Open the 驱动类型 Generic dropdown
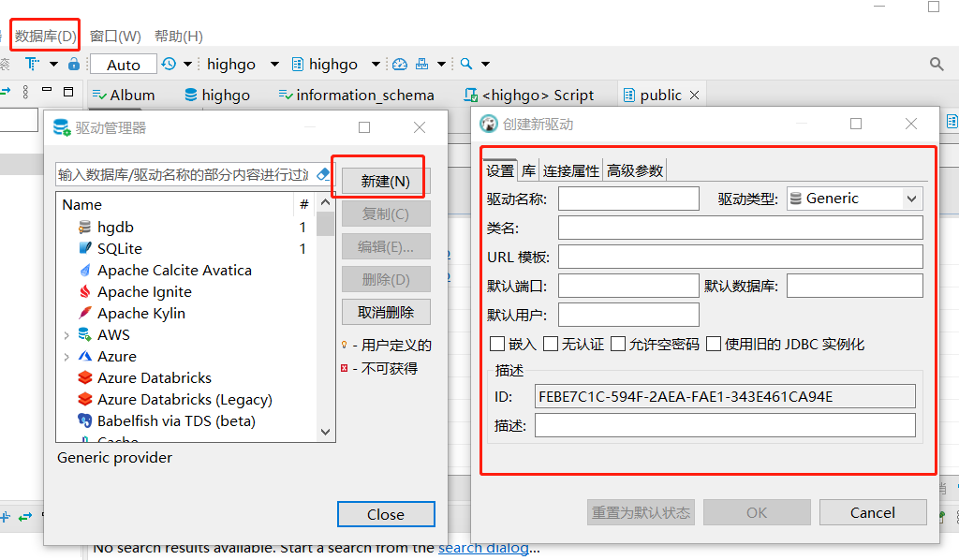Image resolution: width=959 pixels, height=560 pixels. (x=854, y=199)
